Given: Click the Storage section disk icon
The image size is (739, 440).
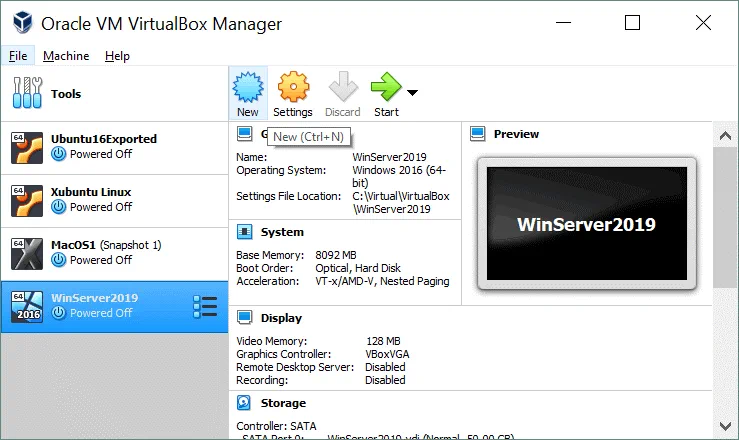Looking at the screenshot, I should tap(244, 403).
